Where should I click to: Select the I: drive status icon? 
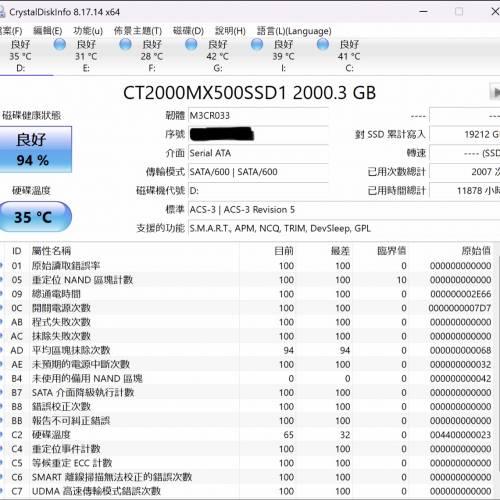point(257,44)
